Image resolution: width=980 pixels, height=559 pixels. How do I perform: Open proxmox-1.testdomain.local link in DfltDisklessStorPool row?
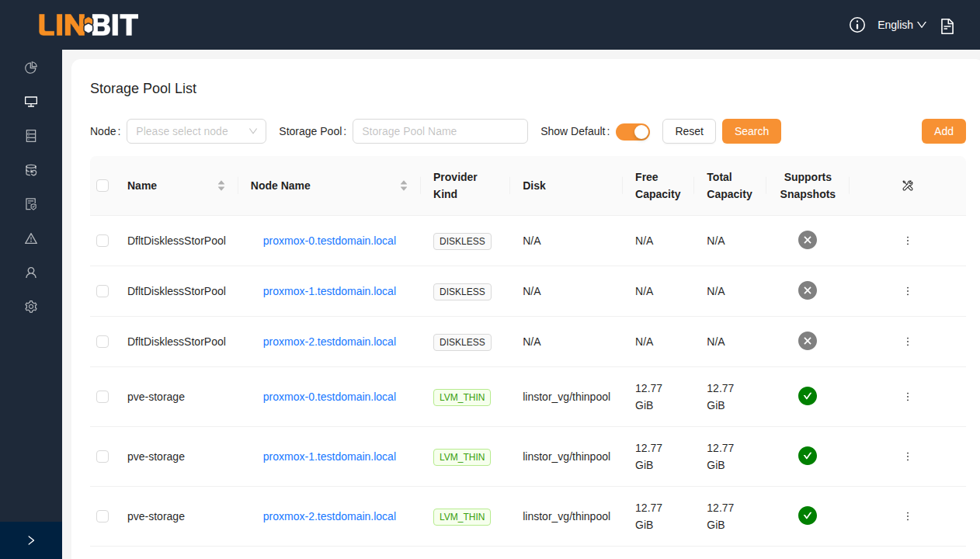329,291
